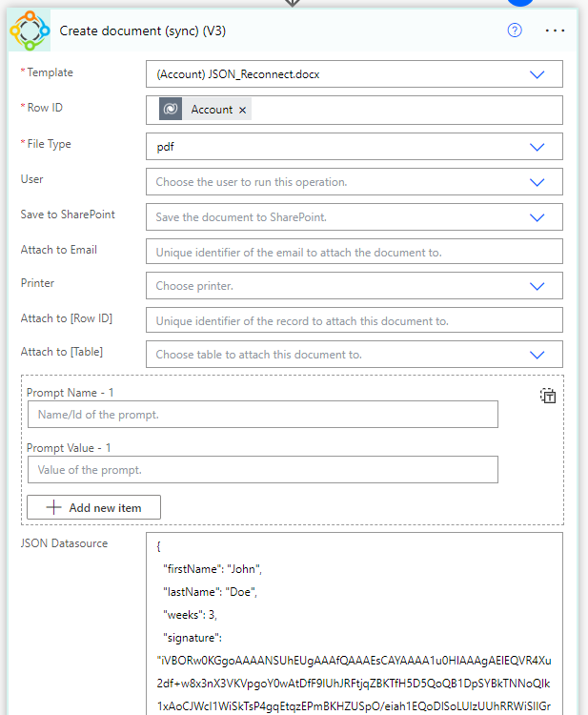Click the Save to SharePoint label

[68, 214]
